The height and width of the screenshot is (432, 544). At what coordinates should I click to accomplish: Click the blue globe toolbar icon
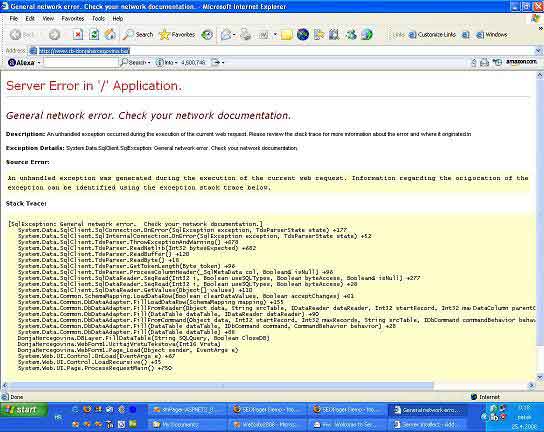point(303,34)
